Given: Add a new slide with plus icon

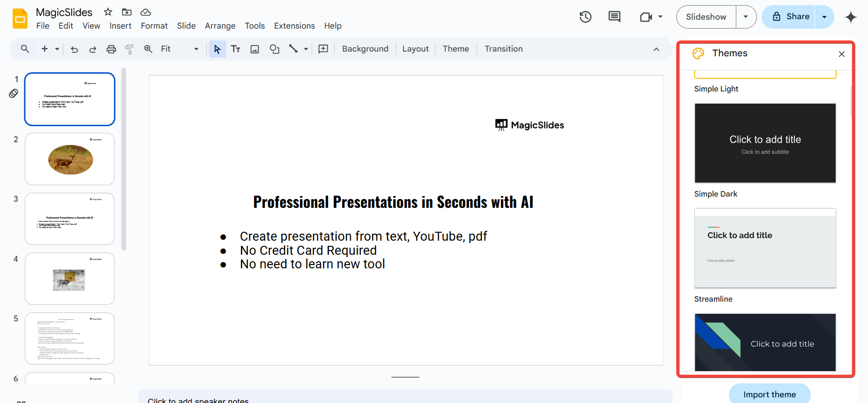Looking at the screenshot, I should click(x=45, y=49).
